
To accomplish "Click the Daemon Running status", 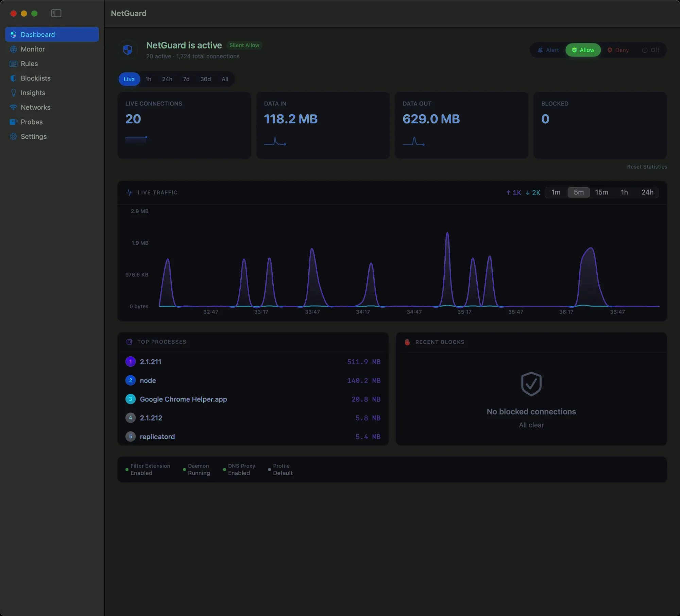I will [x=197, y=469].
